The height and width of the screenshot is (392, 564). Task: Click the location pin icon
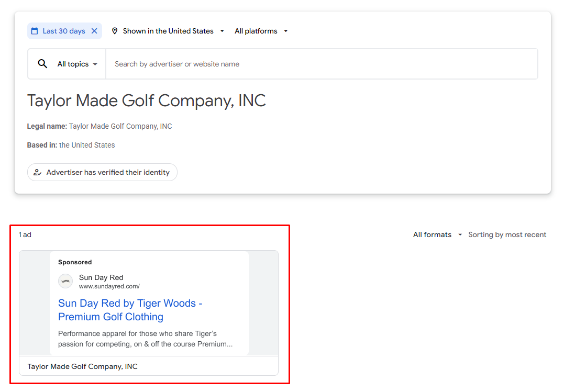pos(114,31)
